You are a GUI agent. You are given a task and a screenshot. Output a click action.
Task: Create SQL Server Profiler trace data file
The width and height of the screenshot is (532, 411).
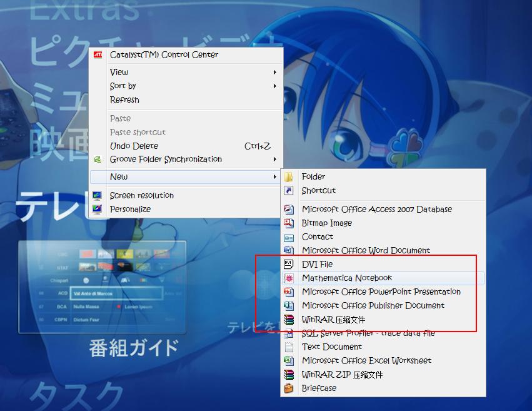point(383,333)
